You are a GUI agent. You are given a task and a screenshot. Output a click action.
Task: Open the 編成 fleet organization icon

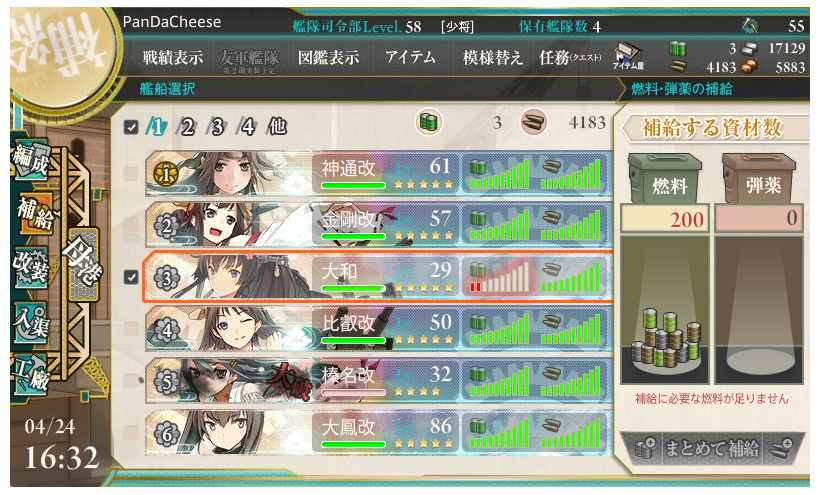(31, 159)
